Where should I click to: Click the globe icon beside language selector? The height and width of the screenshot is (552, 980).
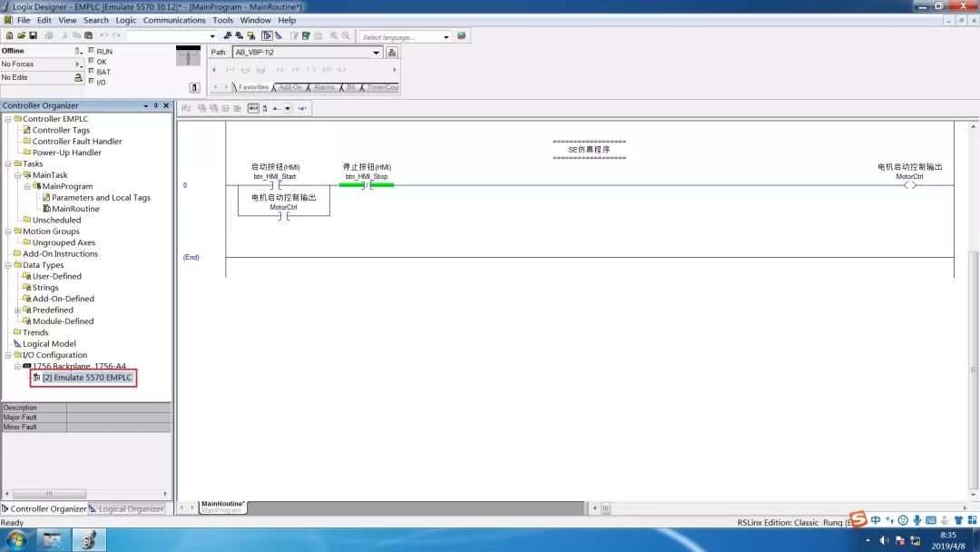click(461, 35)
